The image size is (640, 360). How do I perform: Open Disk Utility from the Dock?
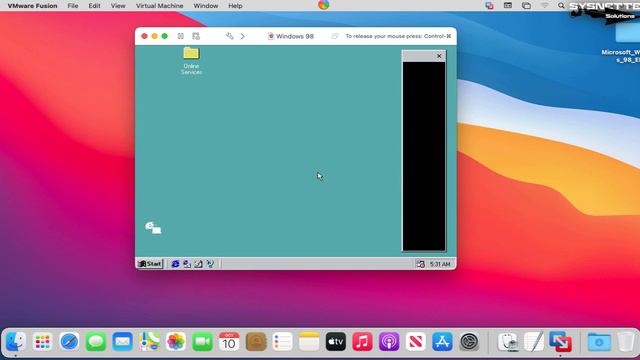click(508, 342)
